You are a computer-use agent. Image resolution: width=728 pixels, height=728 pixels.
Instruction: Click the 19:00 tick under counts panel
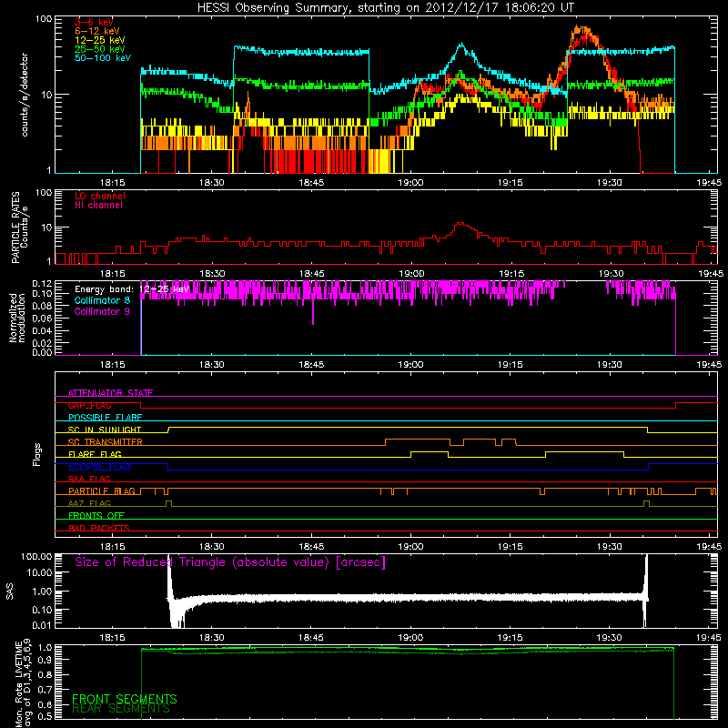[411, 183]
